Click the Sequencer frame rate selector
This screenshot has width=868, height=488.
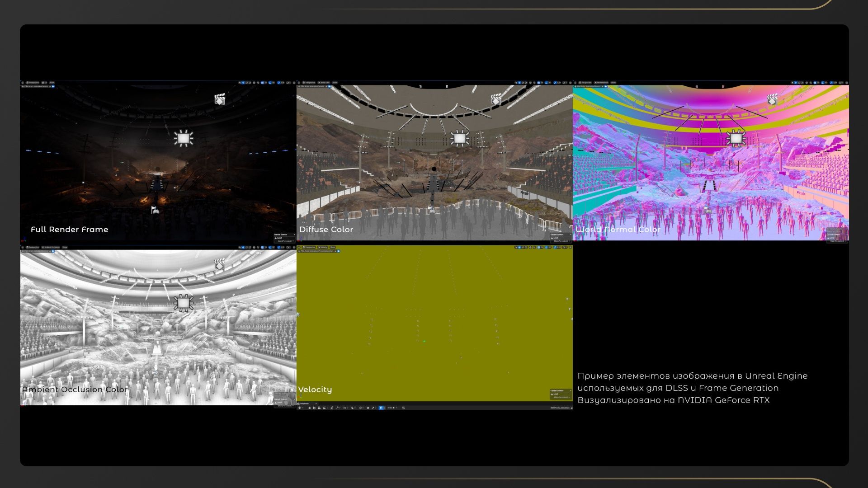point(392,408)
